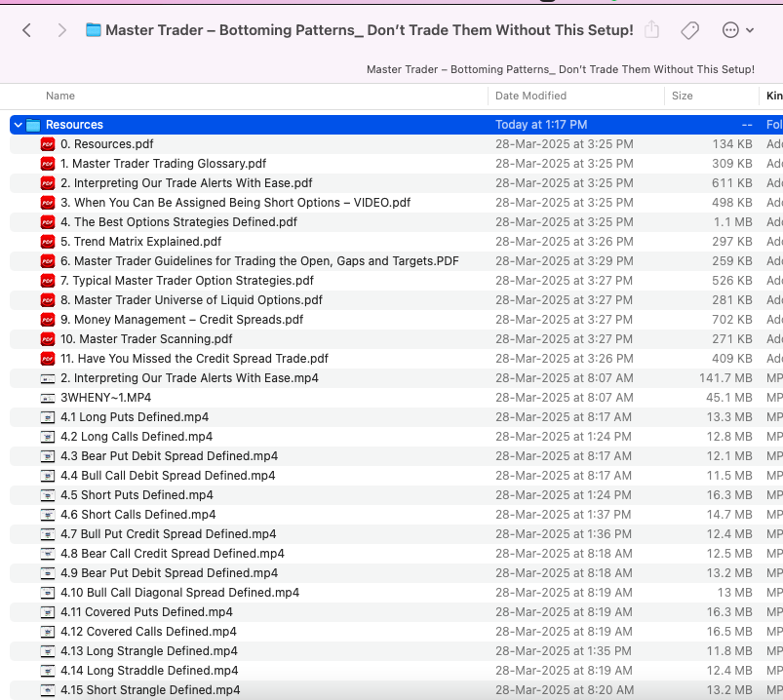This screenshot has width=783, height=700.
Task: Sort by the Name column header
Action: click(60, 96)
